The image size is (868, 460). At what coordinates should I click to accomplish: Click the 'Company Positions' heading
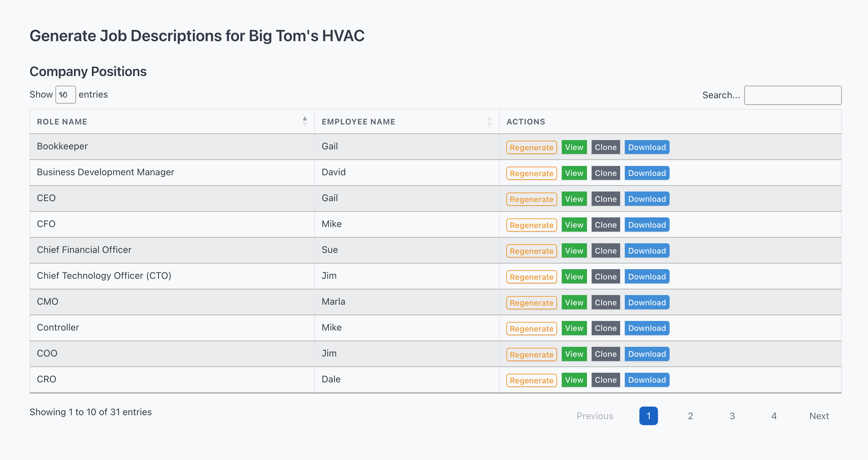coord(88,71)
